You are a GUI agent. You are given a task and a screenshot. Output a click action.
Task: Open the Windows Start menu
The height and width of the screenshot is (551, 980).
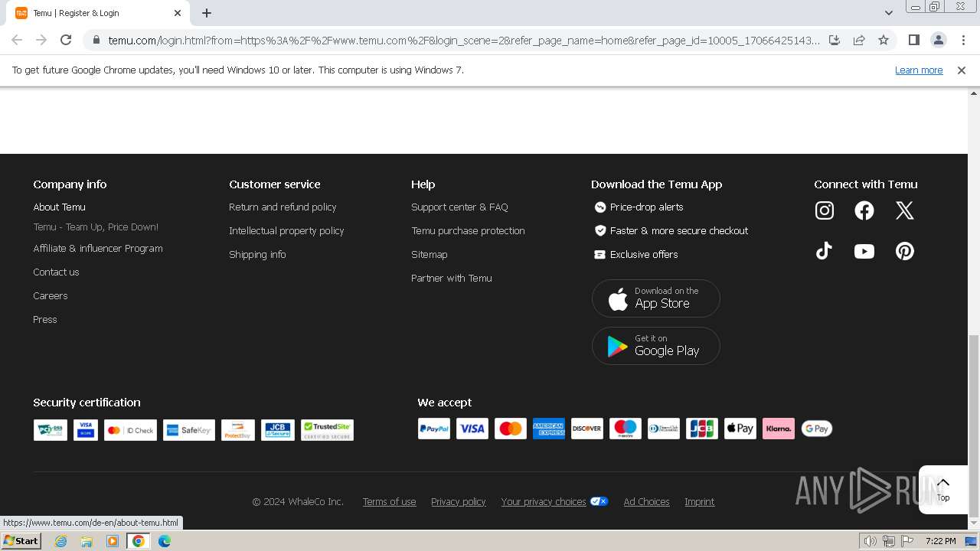[x=21, y=541]
